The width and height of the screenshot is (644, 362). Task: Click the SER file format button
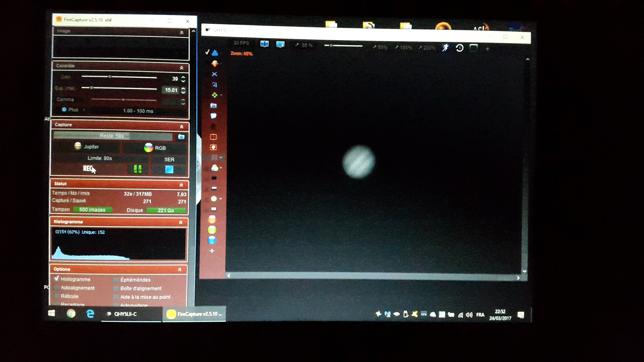pyautogui.click(x=169, y=159)
